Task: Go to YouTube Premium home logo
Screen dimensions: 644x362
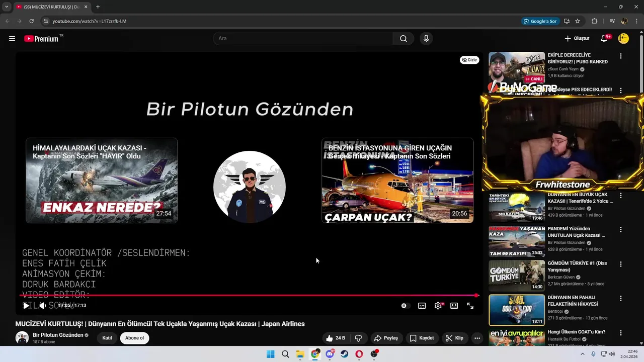Action: 41,39
